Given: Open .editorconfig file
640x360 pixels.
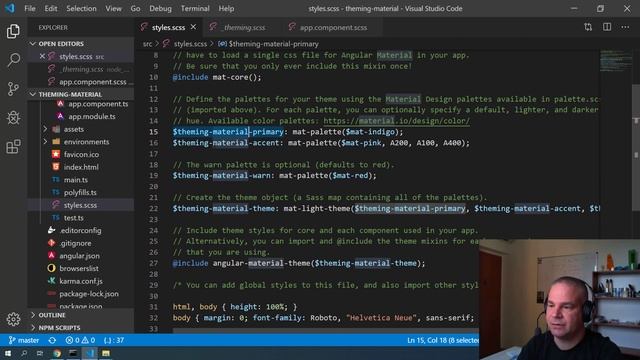Looking at the screenshot, I should (81, 230).
